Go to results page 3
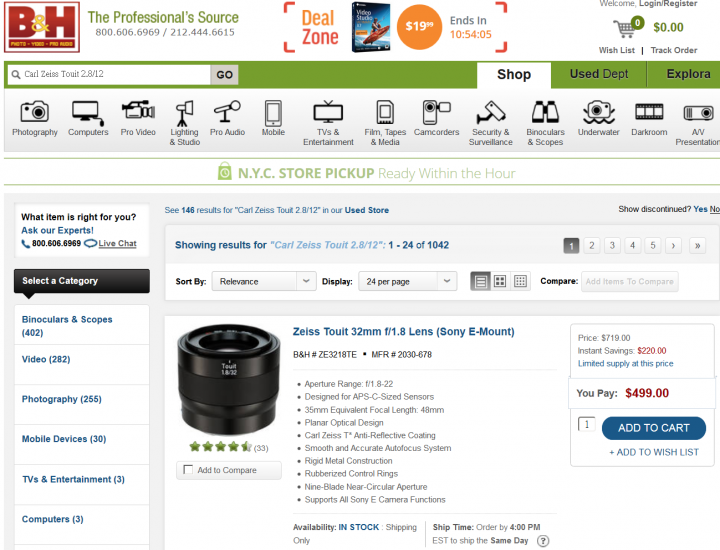 click(x=612, y=246)
